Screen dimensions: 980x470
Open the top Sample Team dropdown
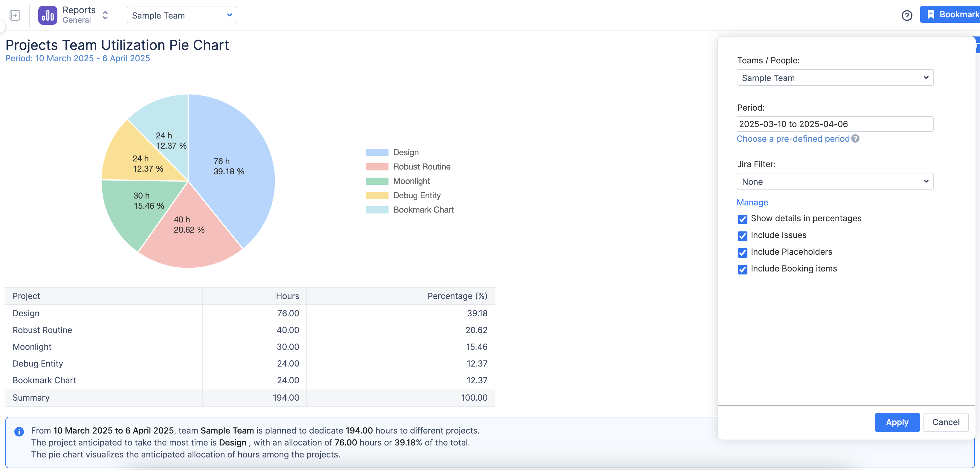181,15
